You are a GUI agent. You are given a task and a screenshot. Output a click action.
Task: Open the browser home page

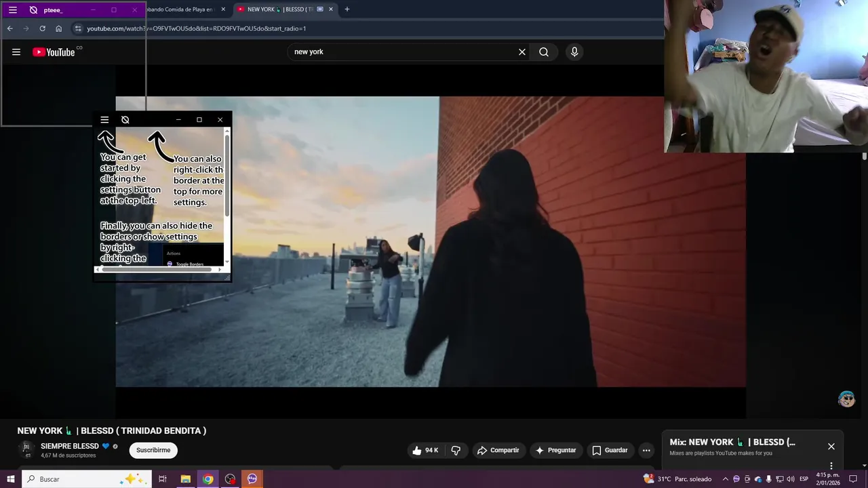(58, 28)
